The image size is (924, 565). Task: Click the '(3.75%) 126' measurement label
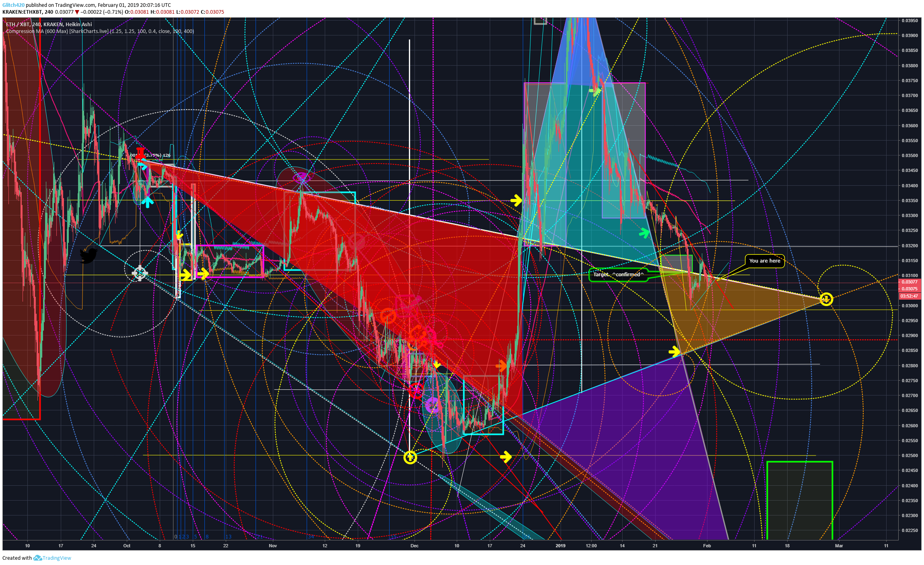point(157,155)
